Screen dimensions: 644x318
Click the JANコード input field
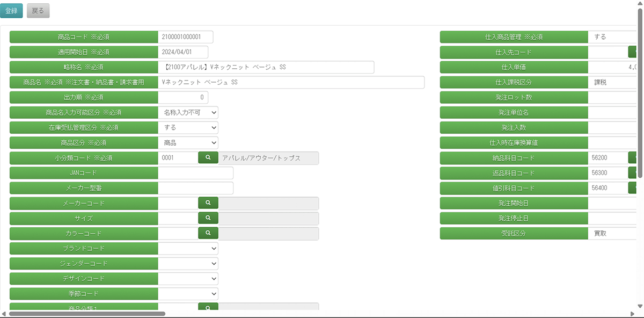[196, 173]
